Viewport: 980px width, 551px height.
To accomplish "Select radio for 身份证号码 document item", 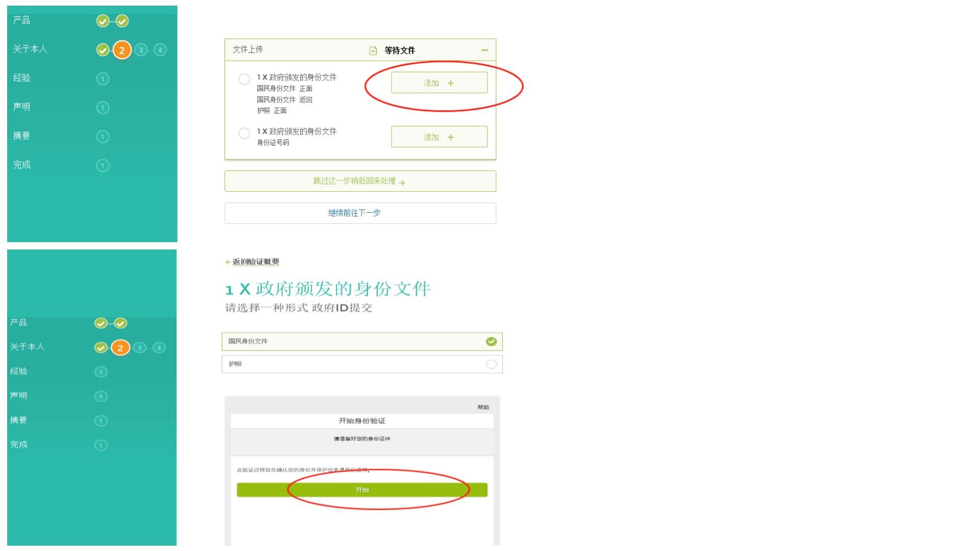I will (x=244, y=133).
